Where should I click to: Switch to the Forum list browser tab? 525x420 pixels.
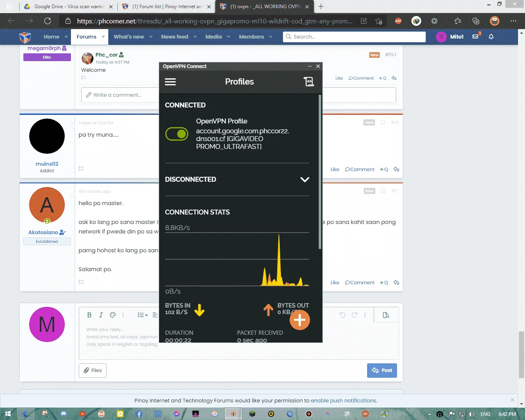click(x=167, y=7)
